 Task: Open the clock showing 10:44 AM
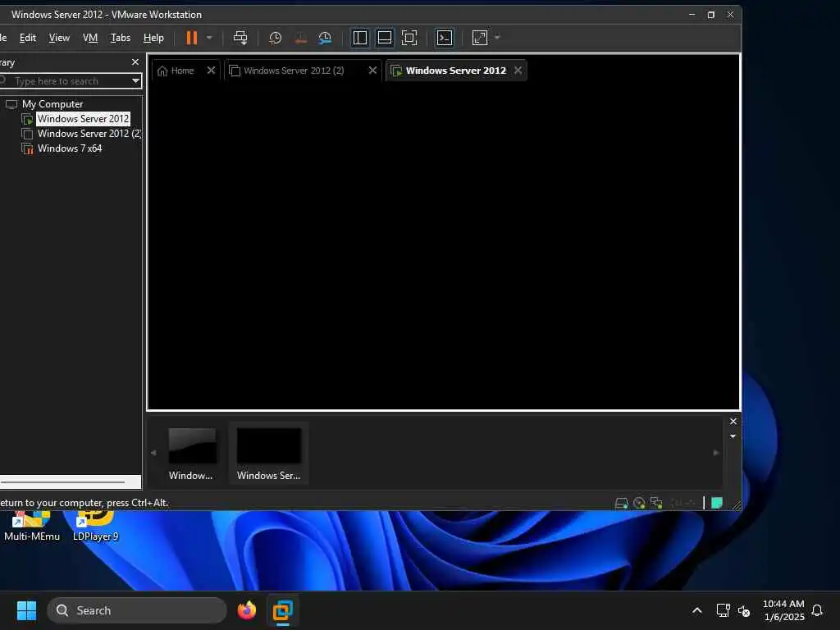(x=783, y=610)
